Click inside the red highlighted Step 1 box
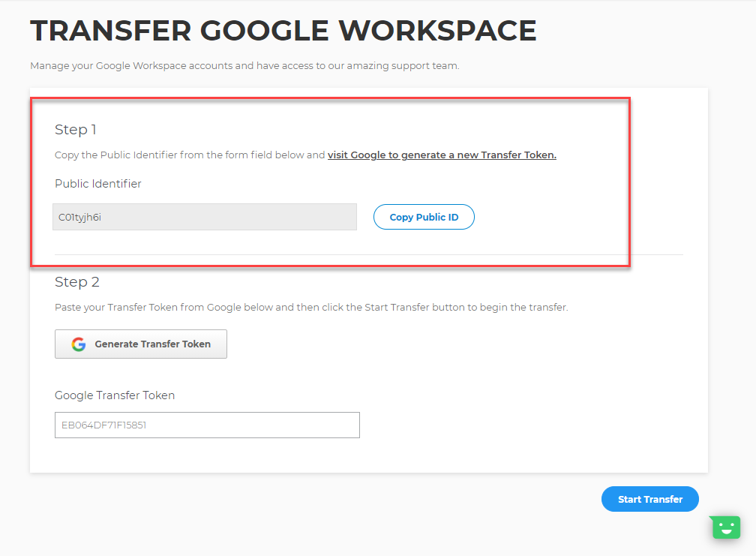The image size is (756, 556). click(x=330, y=180)
